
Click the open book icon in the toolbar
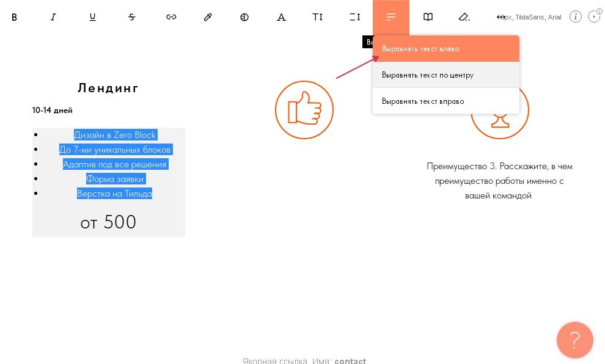click(428, 17)
